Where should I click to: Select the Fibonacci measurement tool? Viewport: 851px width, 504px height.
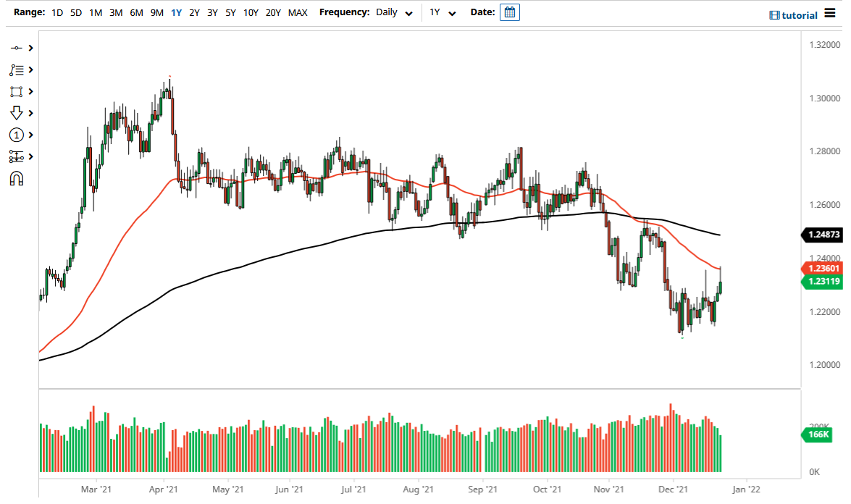[17, 156]
